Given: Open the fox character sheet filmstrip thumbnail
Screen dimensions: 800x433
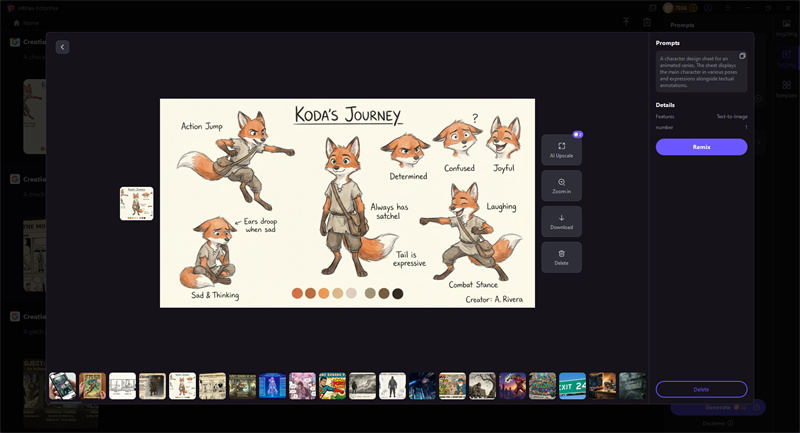Looking at the screenshot, I should (x=182, y=386).
